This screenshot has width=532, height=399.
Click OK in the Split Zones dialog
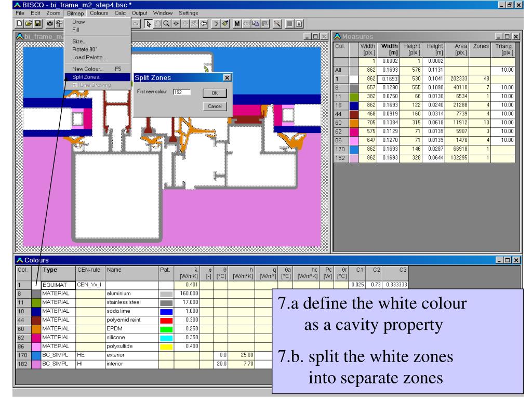click(215, 93)
